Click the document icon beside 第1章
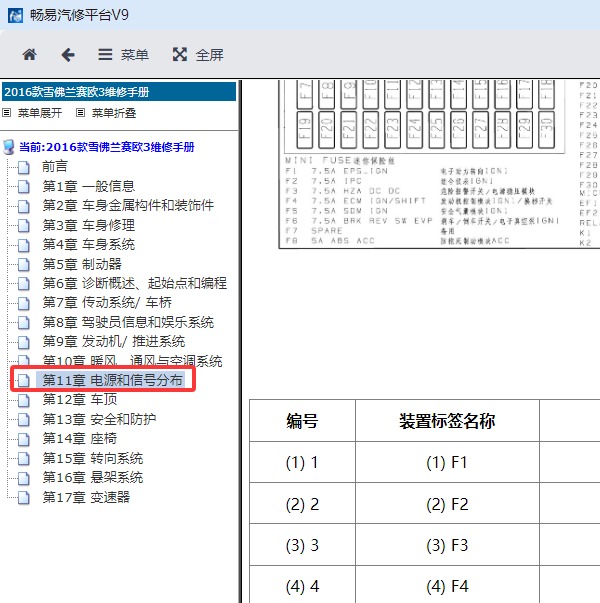600x603 pixels. click(24, 187)
